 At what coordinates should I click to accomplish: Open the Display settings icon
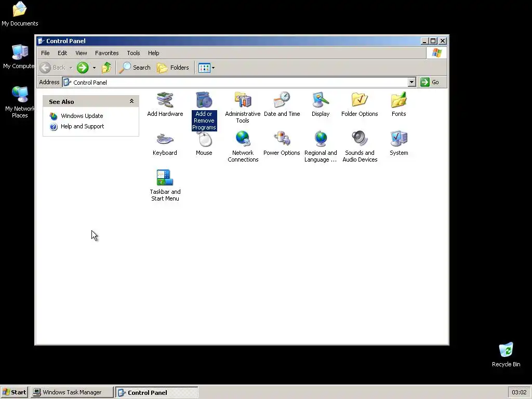click(321, 104)
